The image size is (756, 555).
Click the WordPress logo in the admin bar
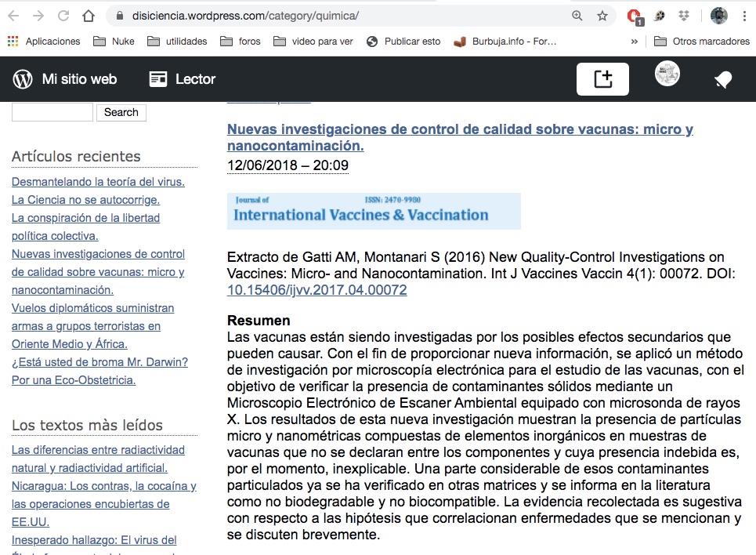pos(23,79)
